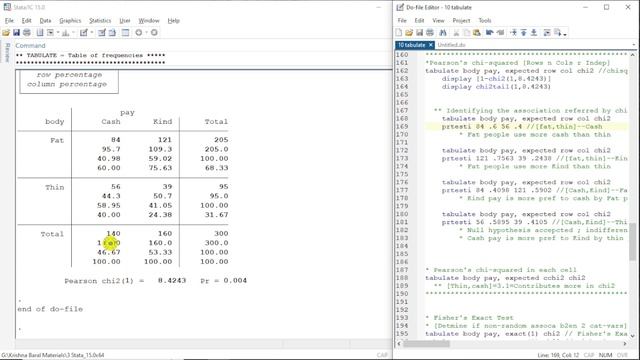
Task: Open the Graphics menu in Stata
Action: pyautogui.click(x=70, y=20)
